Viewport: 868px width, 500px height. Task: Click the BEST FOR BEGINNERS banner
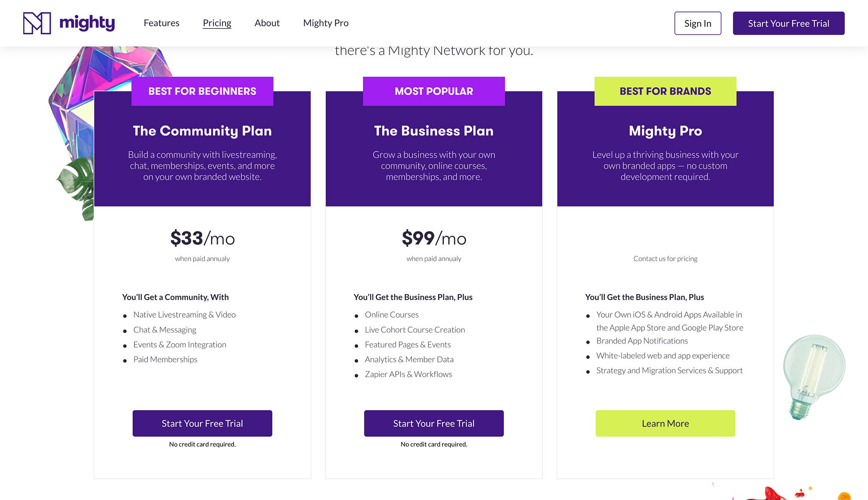pos(202,91)
